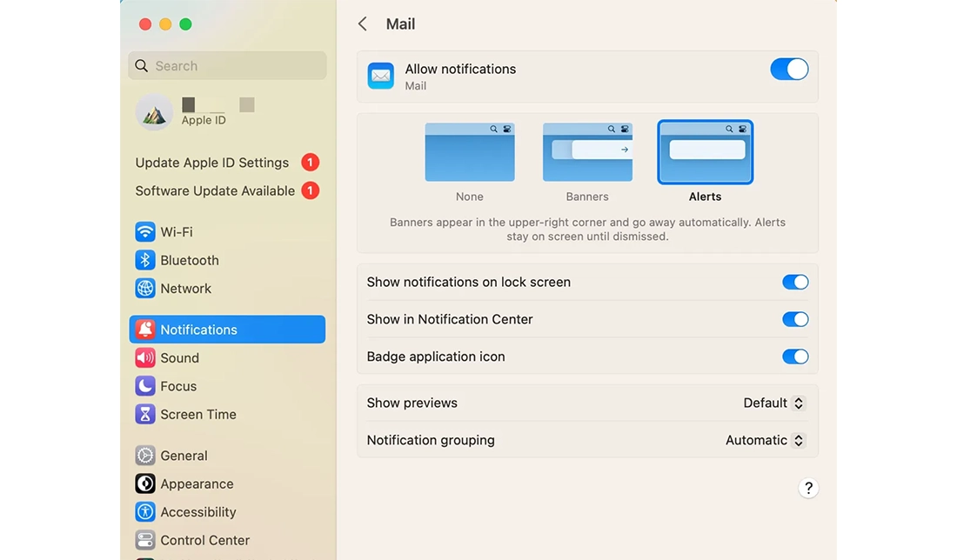Click the Focus moon icon
The width and height of the screenshot is (957, 560).
[x=145, y=386]
